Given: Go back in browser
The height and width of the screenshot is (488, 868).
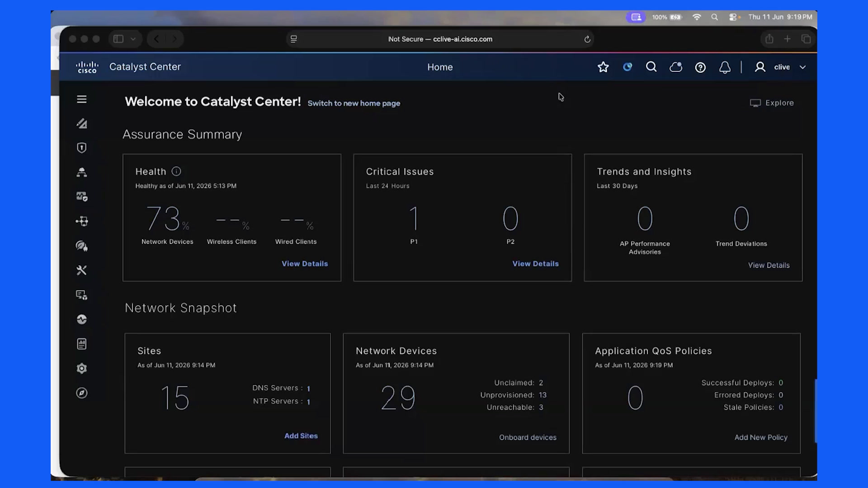Looking at the screenshot, I should coord(156,39).
